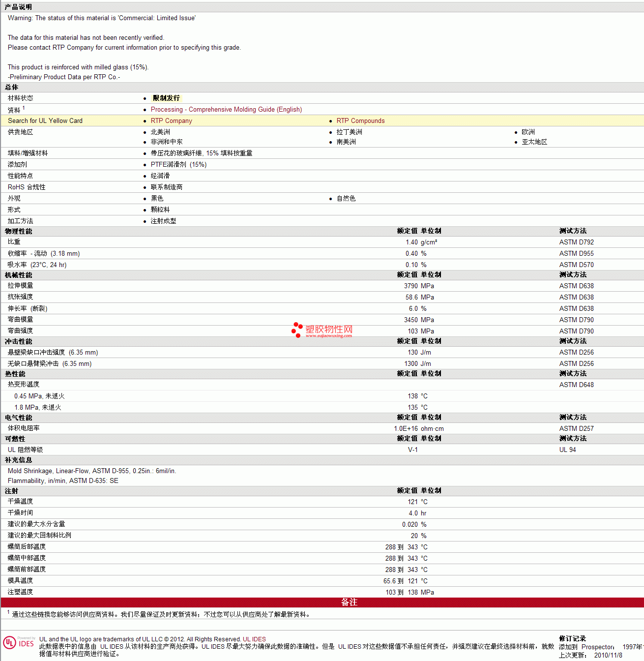This screenshot has height=661, width=644.
Task: Click the 北美洲 availability entry
Action: 160,132
